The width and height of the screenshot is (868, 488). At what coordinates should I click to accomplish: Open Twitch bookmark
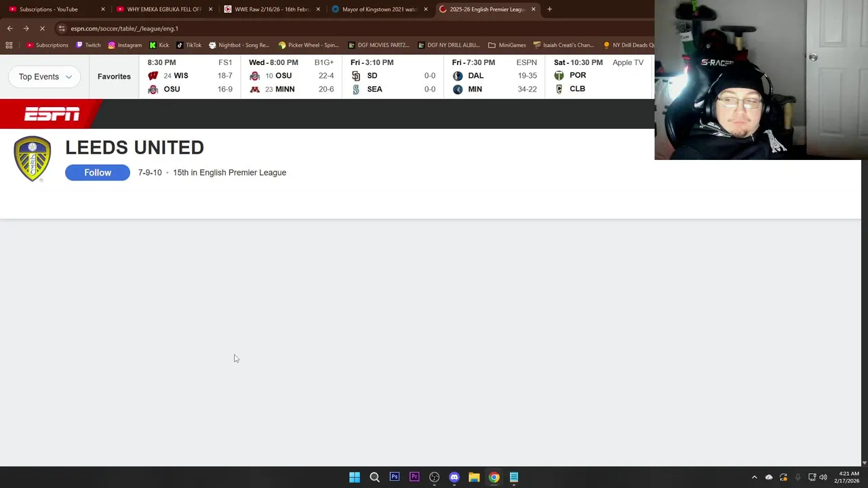(88, 45)
